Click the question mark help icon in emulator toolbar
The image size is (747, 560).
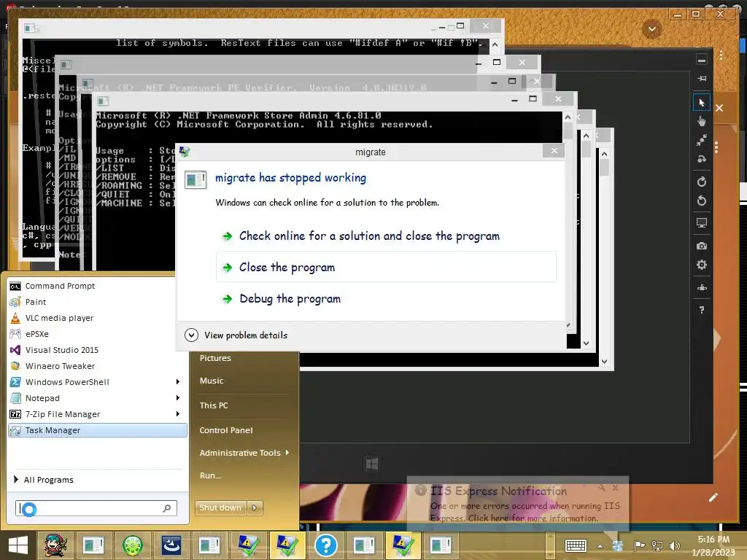[x=701, y=310]
